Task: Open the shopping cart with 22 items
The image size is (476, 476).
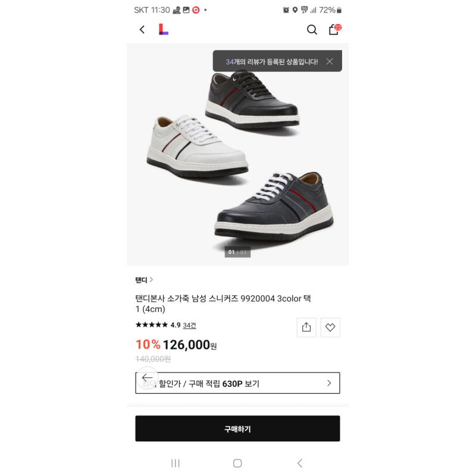Action: click(x=334, y=30)
